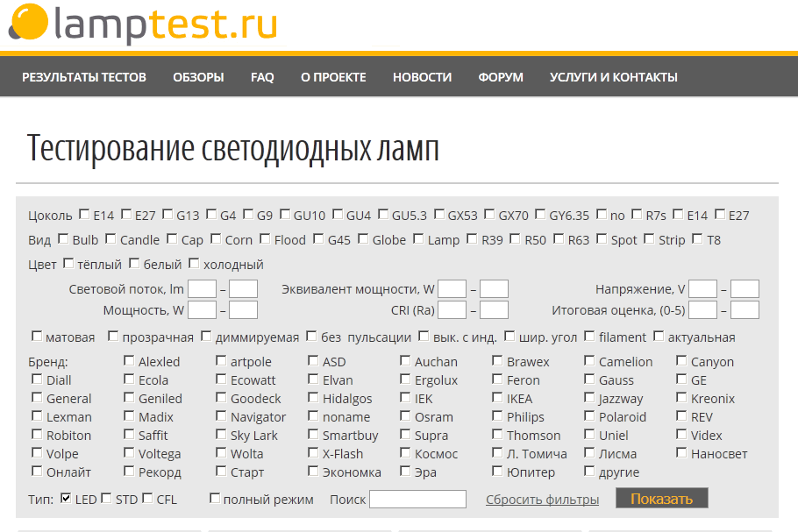
Task: Click the maximum Мощность W field
Action: (x=243, y=309)
